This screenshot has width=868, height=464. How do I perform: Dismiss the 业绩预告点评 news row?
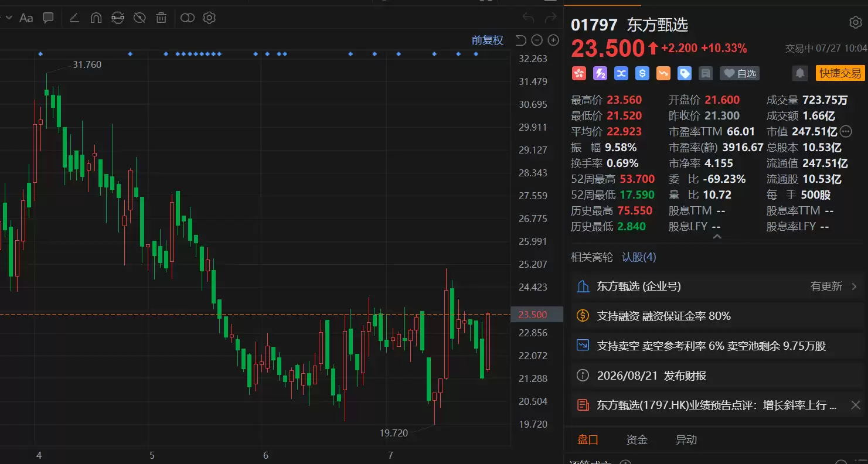(x=855, y=405)
